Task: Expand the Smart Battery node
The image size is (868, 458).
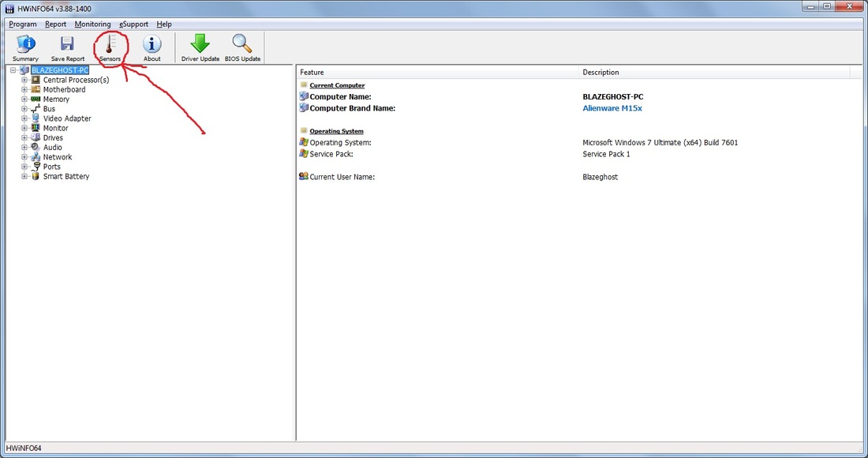Action: coord(24,176)
